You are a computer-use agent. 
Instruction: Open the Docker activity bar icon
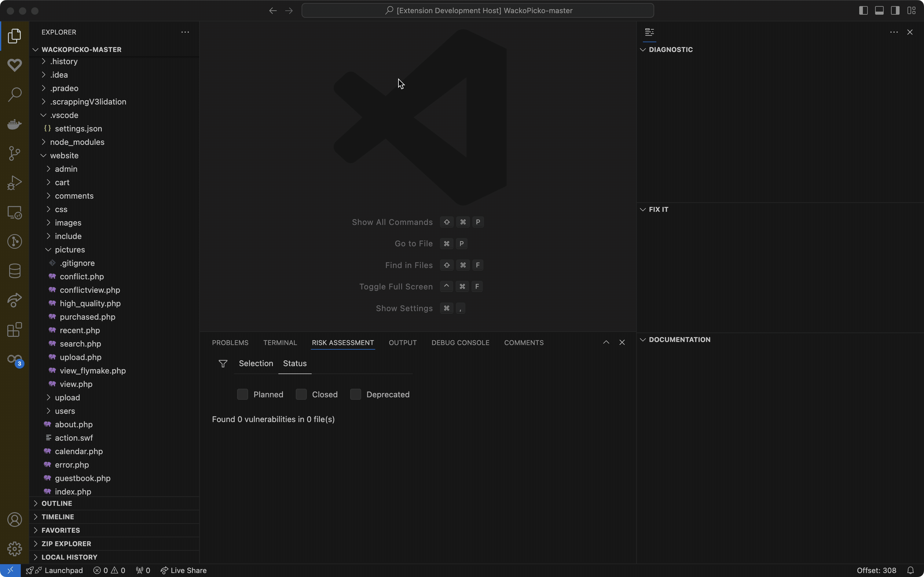click(14, 124)
